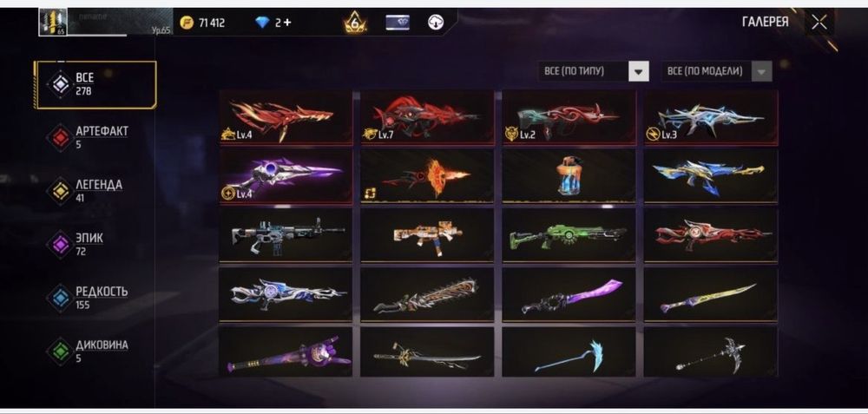The image size is (868, 414).
Task: Switch to the АРТЕФАКТ category
Action: (95, 137)
